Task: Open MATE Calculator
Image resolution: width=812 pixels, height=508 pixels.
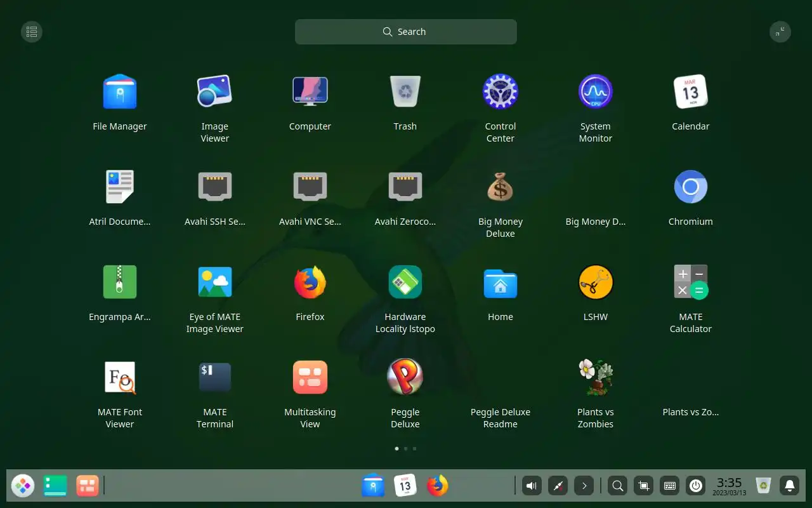Action: 691,282
